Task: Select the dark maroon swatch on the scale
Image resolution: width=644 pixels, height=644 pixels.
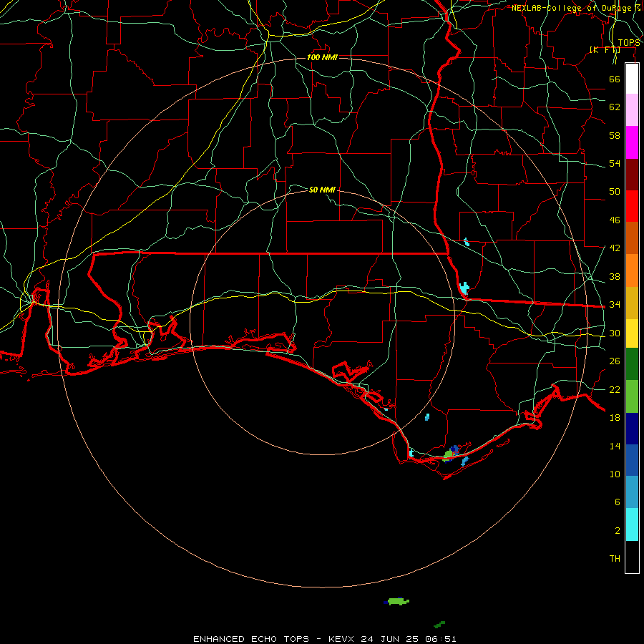Action: (632, 174)
